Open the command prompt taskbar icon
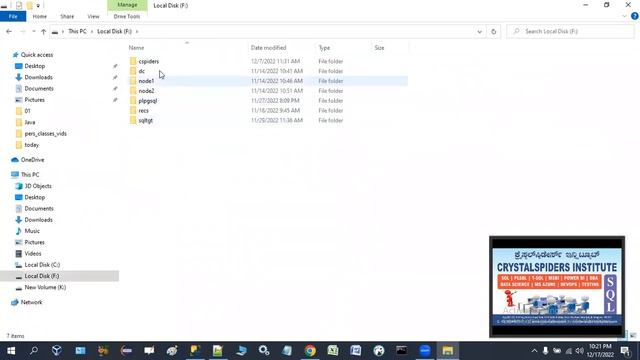Screen dimensions: 640x360 coord(401,351)
